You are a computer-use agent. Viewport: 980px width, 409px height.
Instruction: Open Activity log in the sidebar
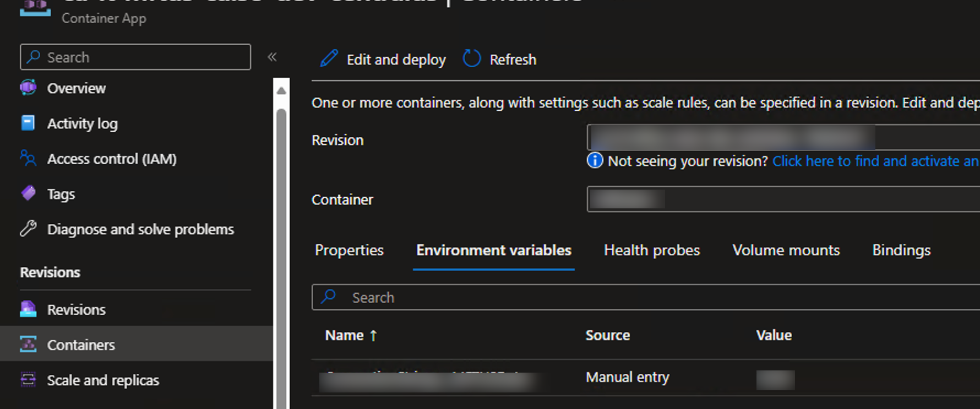(82, 123)
